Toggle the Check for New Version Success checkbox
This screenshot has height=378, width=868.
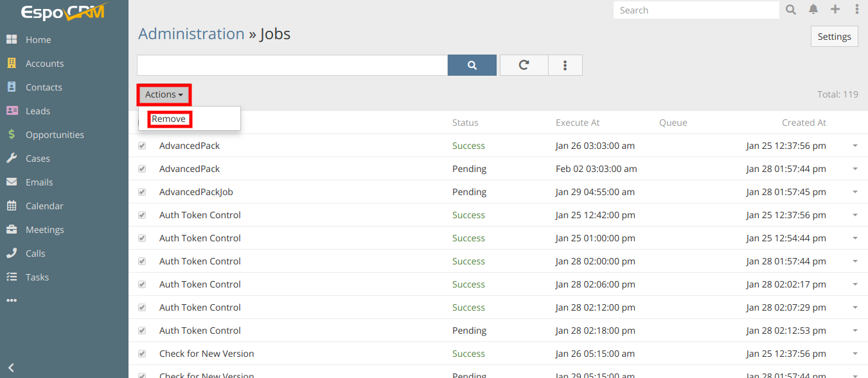pos(142,354)
